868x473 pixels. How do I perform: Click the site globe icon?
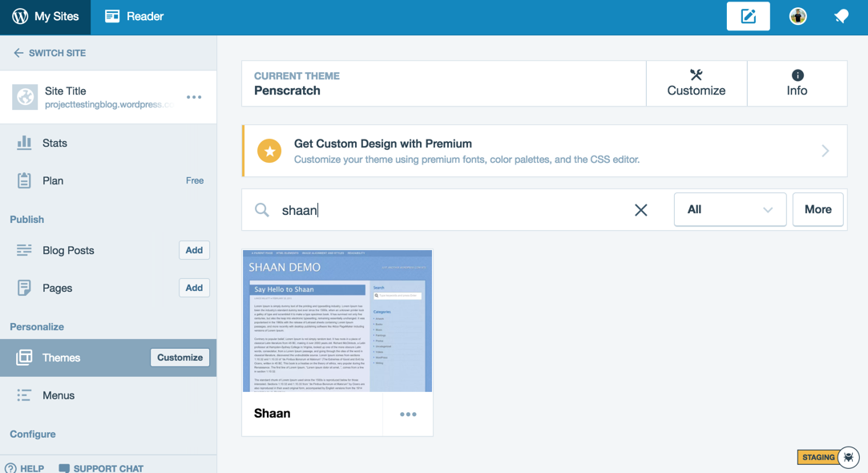(25, 97)
